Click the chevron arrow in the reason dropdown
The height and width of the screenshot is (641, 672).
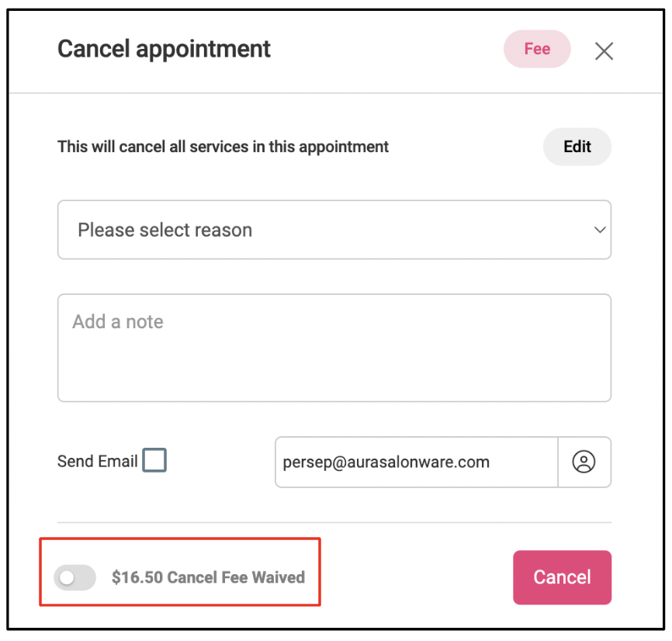tap(600, 230)
